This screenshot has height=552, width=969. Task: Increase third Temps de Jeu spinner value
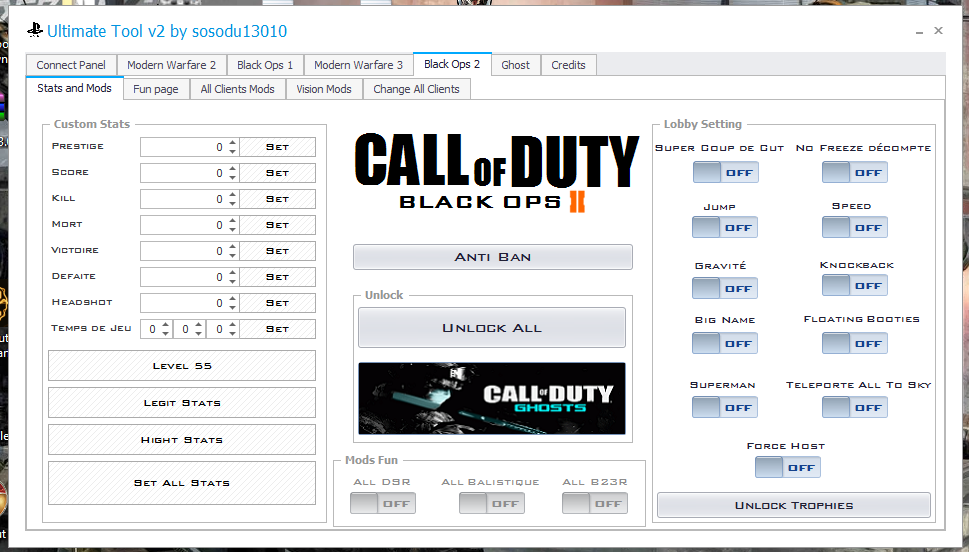tap(232, 325)
